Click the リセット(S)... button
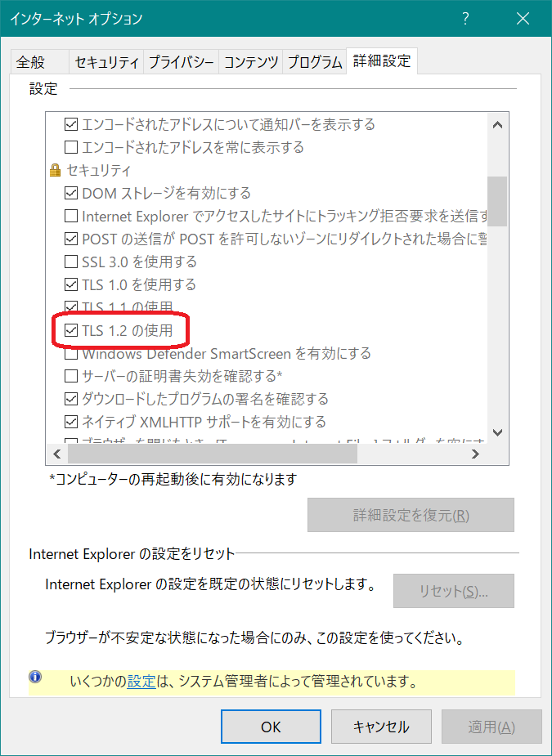The width and height of the screenshot is (552, 756). pos(454,591)
